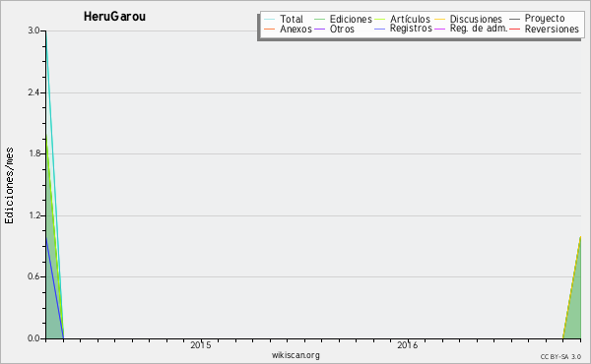591x364 pixels.
Task: Select the Discusiones legend entry
Action: (x=476, y=19)
